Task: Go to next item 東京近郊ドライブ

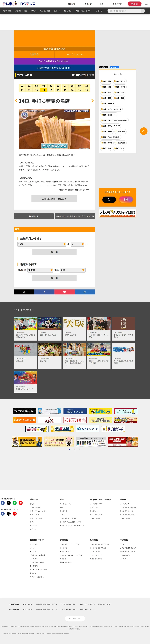Action: (75, 216)
